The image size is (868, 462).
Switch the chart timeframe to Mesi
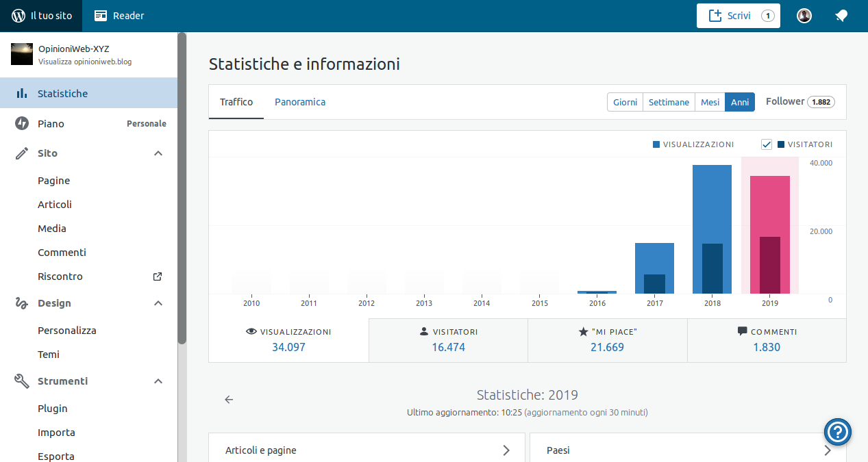click(710, 101)
